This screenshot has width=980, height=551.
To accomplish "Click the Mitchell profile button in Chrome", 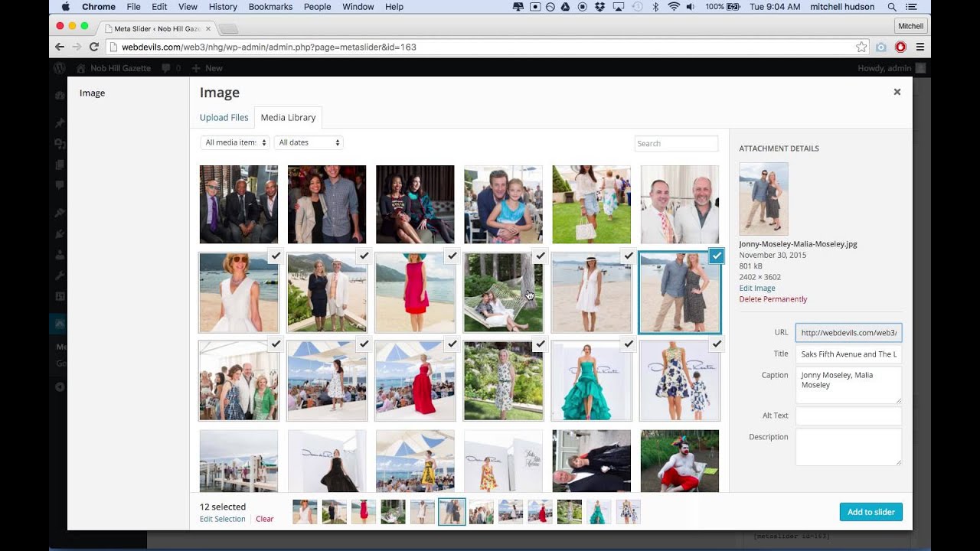I will [x=910, y=26].
